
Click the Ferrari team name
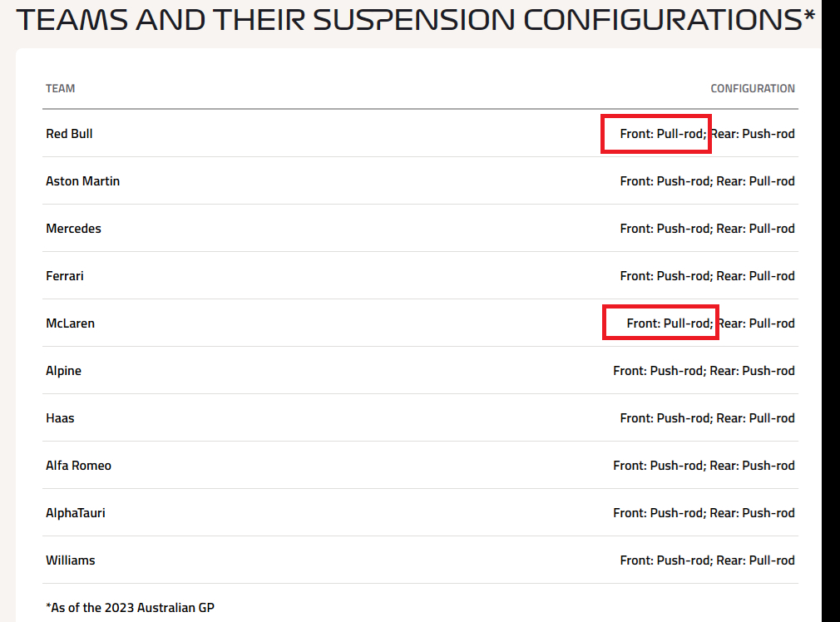pos(65,275)
